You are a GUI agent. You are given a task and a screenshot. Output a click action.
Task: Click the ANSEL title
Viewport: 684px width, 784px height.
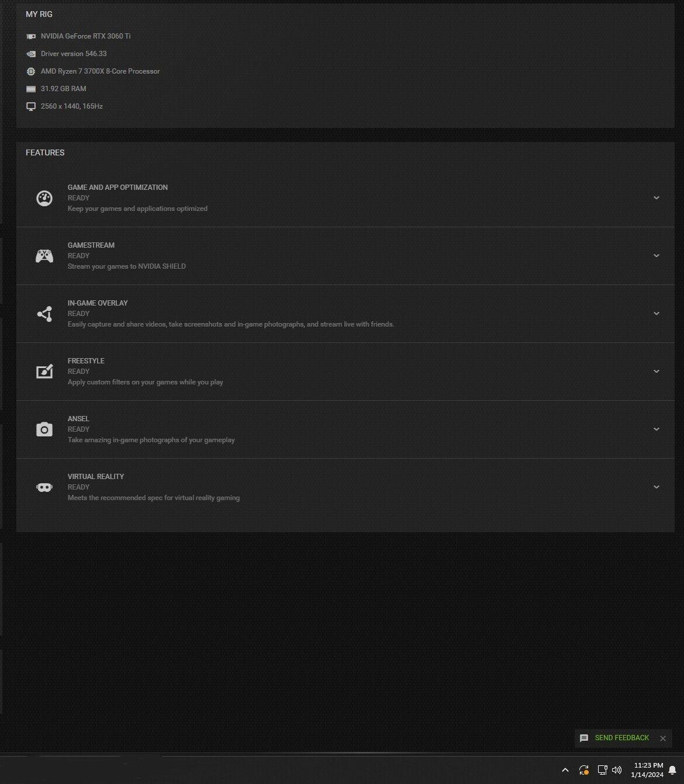(x=78, y=419)
